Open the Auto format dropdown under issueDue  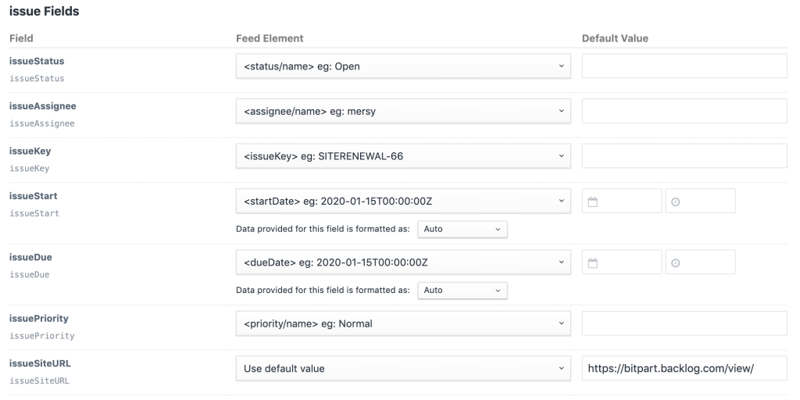(x=462, y=290)
